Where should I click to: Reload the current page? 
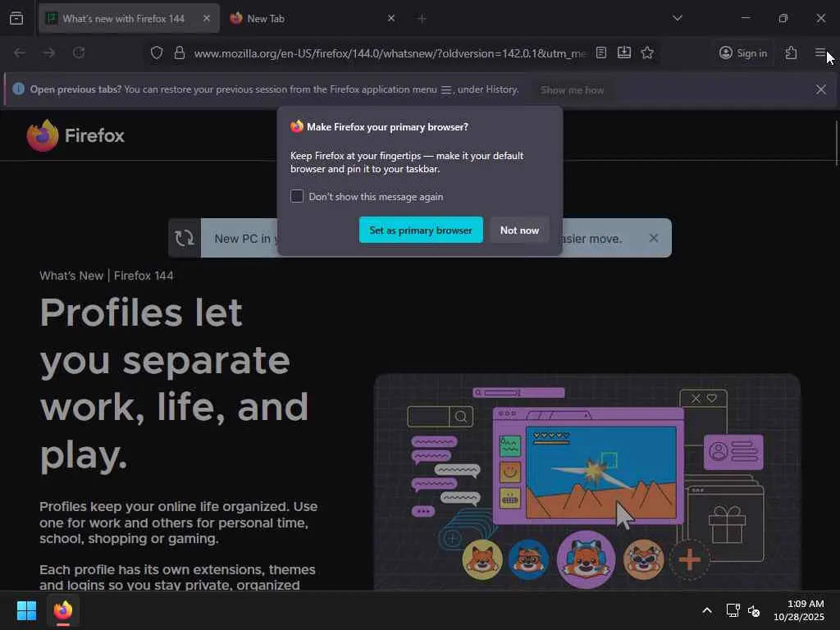79,52
